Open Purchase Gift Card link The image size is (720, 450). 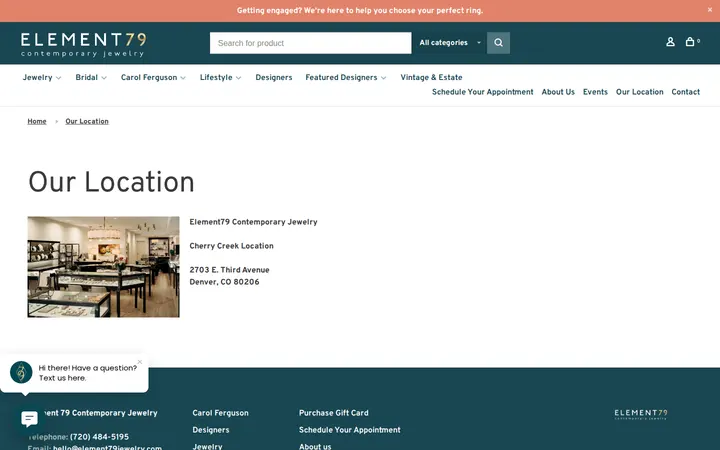coord(333,413)
